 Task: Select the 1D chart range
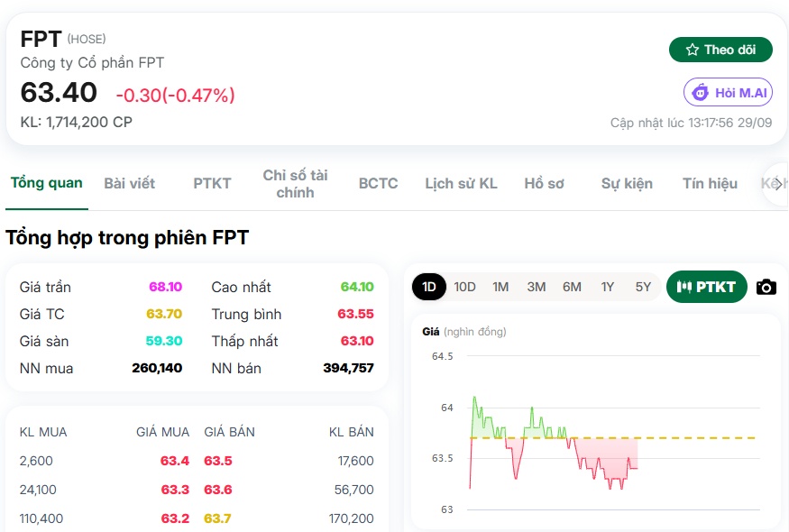[x=428, y=287]
